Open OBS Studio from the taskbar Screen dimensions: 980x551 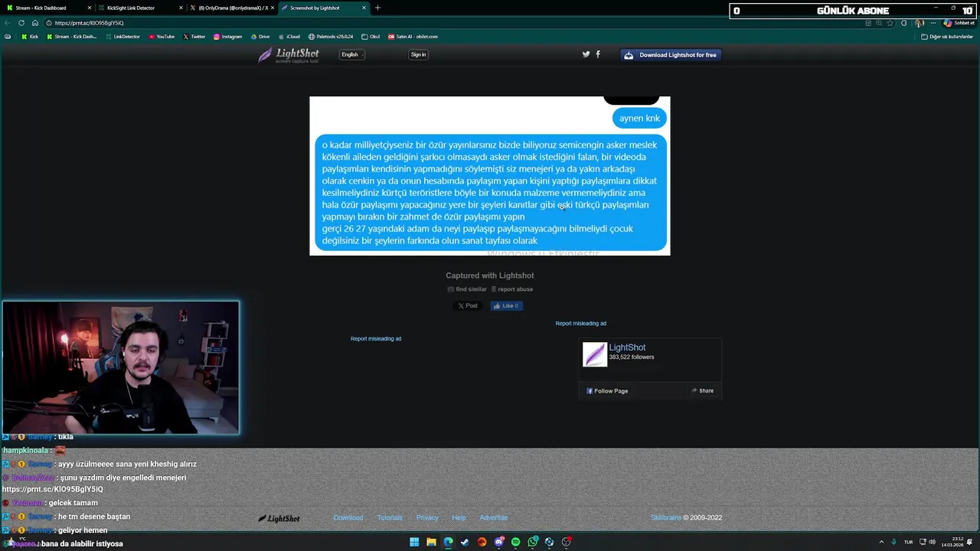[x=567, y=542]
